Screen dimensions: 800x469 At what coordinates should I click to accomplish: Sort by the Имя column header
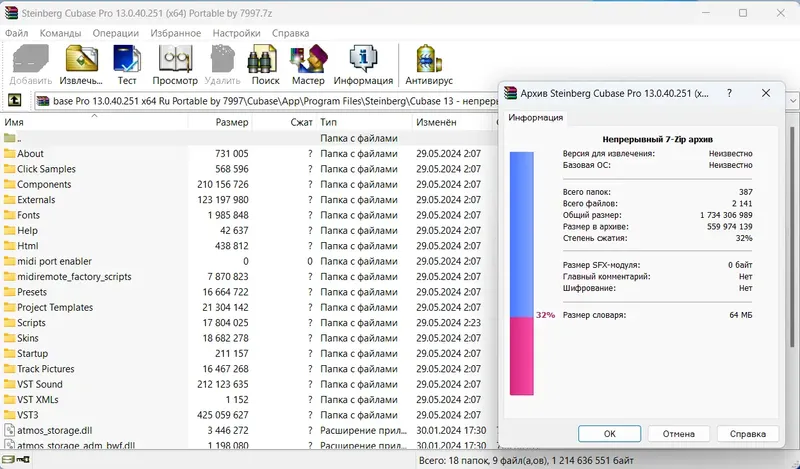tap(95, 122)
